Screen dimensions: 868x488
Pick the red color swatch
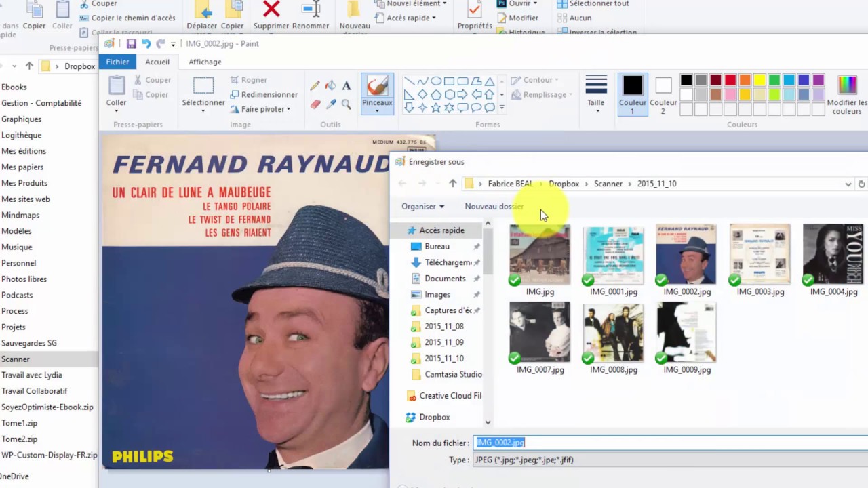tap(730, 80)
